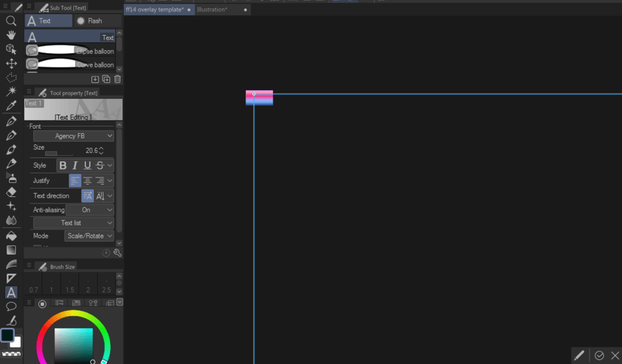
Task: Select the Flash sub tool group
Action: [98, 21]
